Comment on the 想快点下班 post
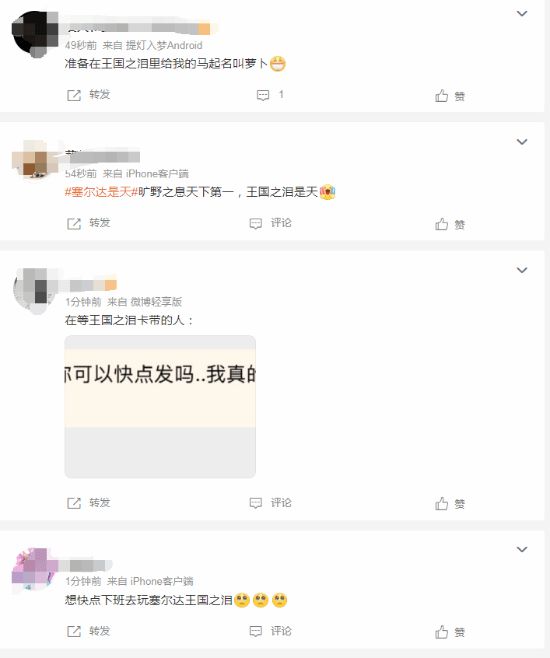 tap(270, 631)
